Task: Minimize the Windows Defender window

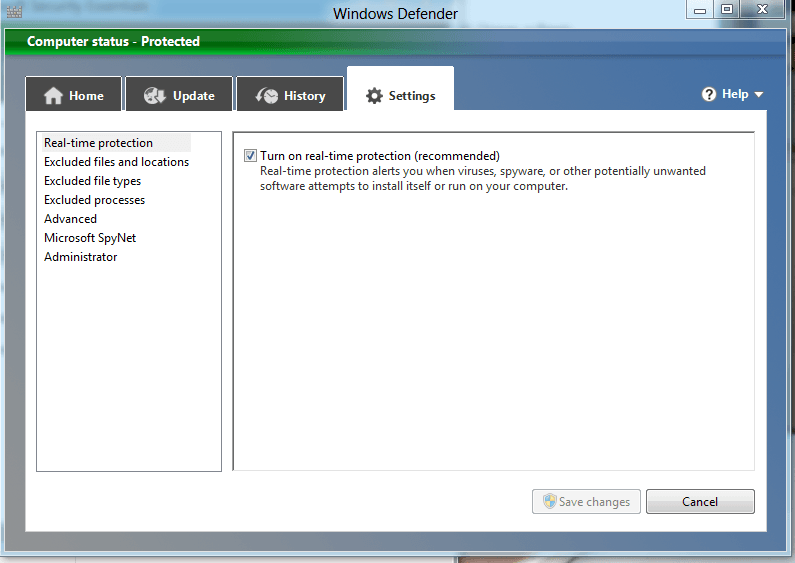Action: coord(701,10)
